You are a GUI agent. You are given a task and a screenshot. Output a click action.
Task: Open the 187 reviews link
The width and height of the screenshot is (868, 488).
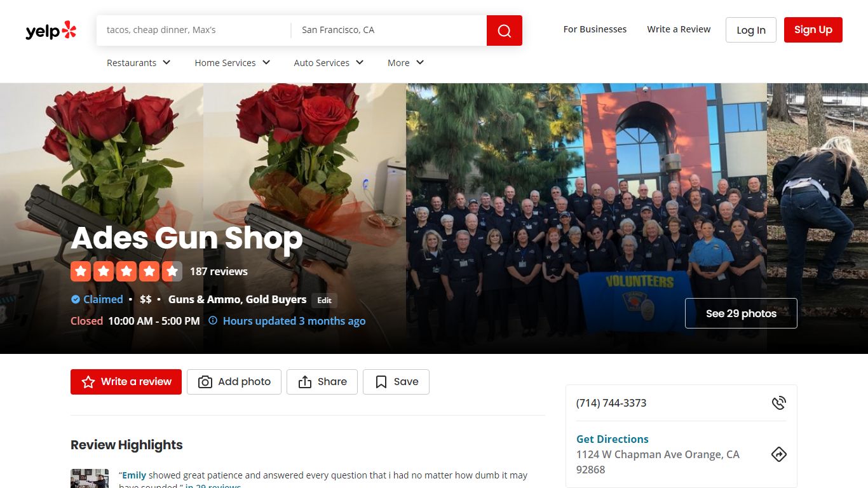coord(219,271)
